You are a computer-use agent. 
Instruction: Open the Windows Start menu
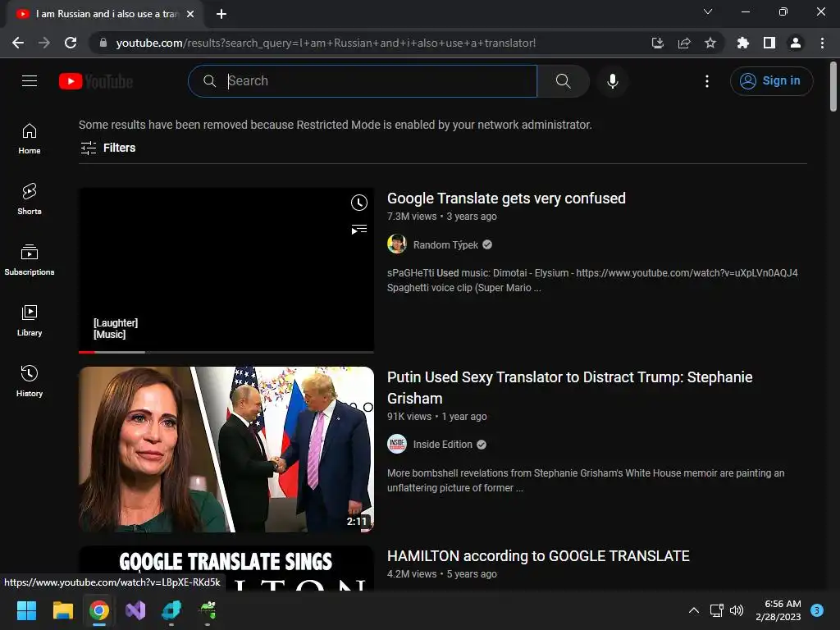click(x=26, y=610)
